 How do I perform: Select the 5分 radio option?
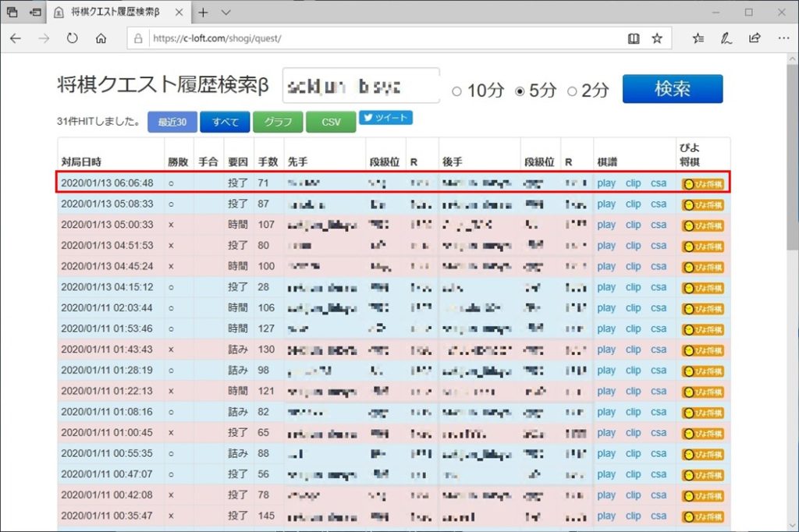click(520, 91)
